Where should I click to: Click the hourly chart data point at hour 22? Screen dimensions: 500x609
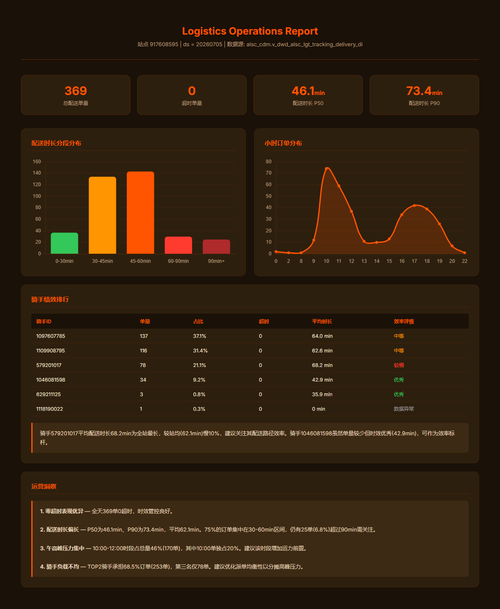point(465,252)
